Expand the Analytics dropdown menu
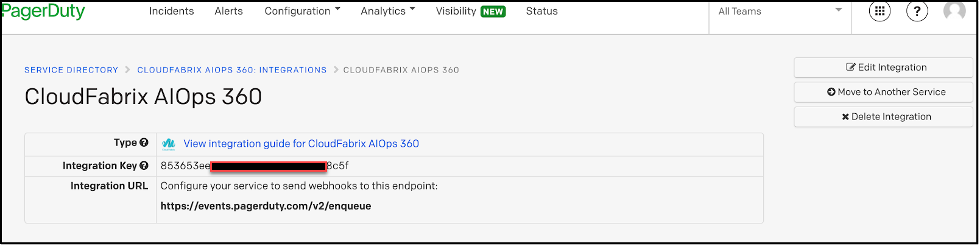This screenshot has width=980, height=246. pos(388,11)
